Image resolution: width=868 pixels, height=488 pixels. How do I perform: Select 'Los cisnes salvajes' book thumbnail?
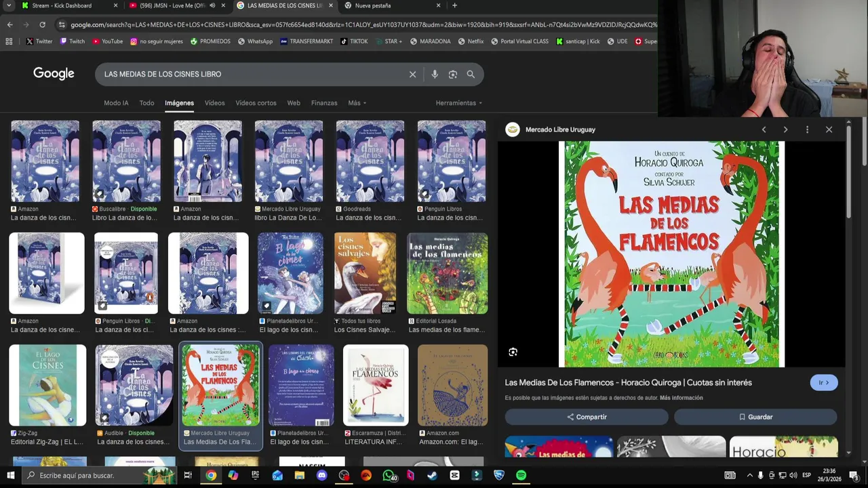[x=365, y=273]
